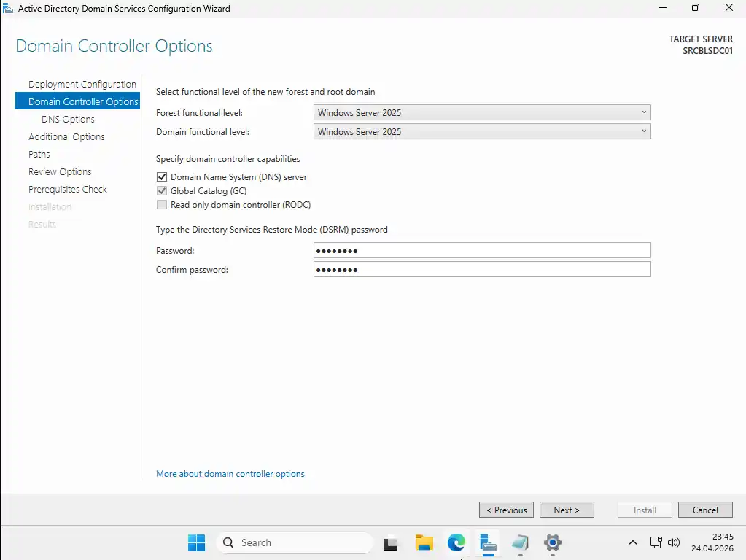Click the 'Domain functional level:' label
This screenshot has height=560, width=746.
point(203,132)
